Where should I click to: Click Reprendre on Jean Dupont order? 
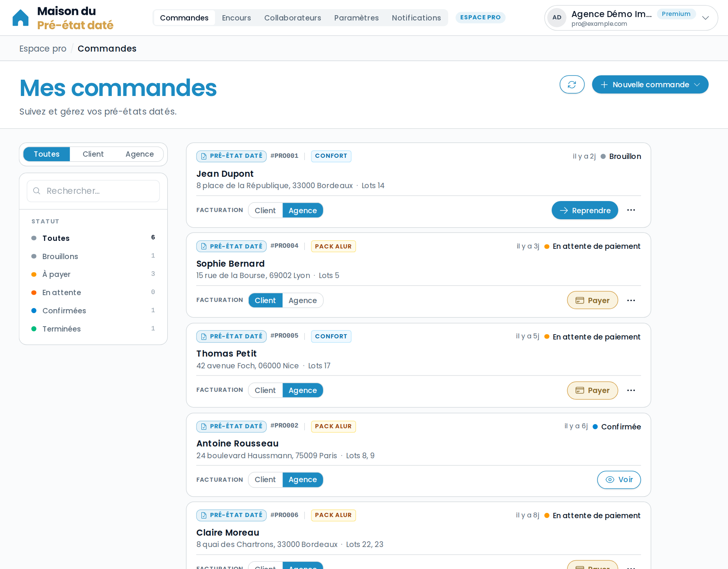click(585, 210)
